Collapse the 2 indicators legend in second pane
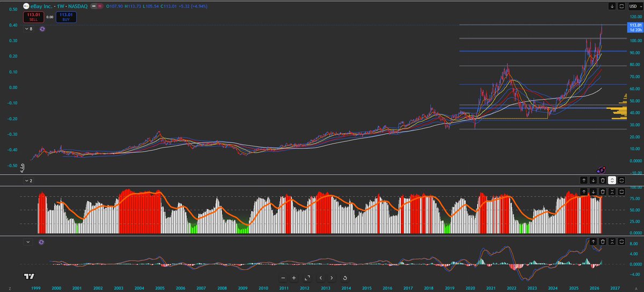The height and width of the screenshot is (292, 644). click(x=28, y=181)
